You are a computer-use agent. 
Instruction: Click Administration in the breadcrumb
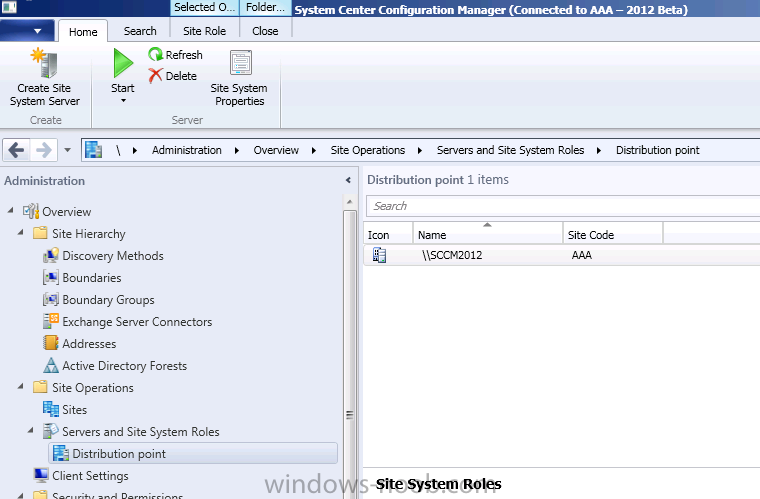[187, 150]
